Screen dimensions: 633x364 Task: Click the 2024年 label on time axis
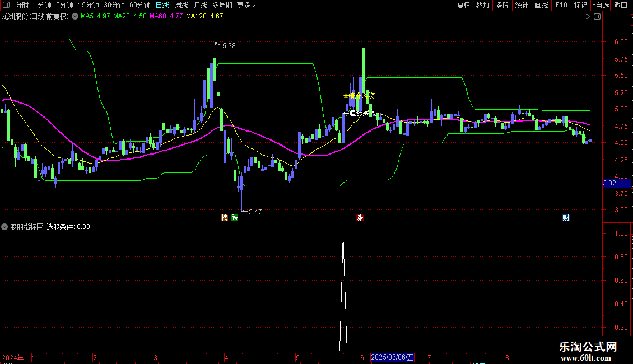point(13,357)
